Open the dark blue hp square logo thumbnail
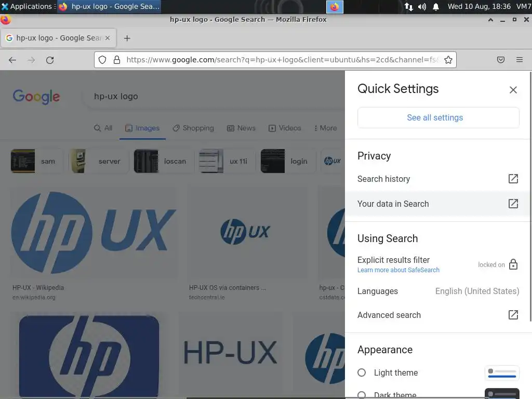 (x=89, y=355)
